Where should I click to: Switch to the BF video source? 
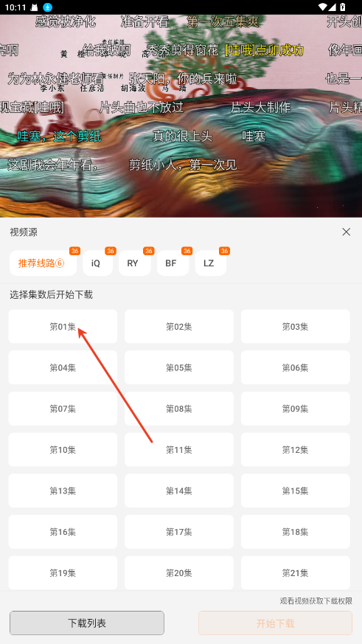click(173, 263)
